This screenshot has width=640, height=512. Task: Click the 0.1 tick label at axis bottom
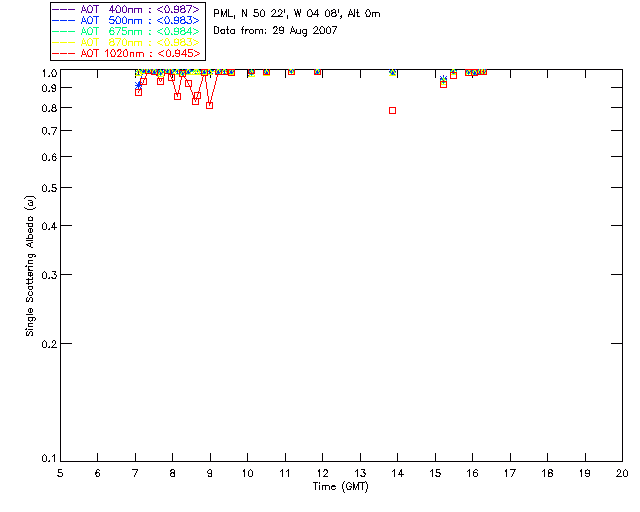[x=49, y=459]
